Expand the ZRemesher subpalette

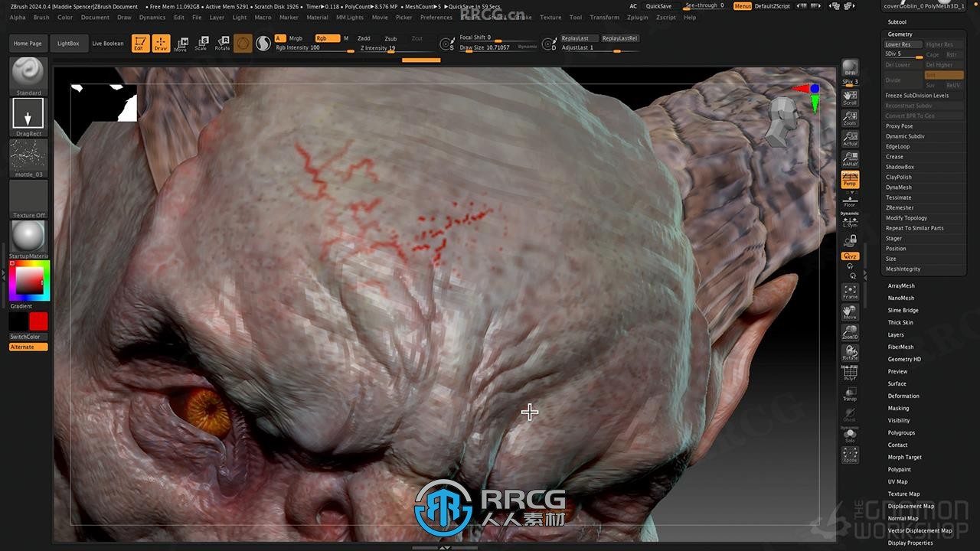899,208
